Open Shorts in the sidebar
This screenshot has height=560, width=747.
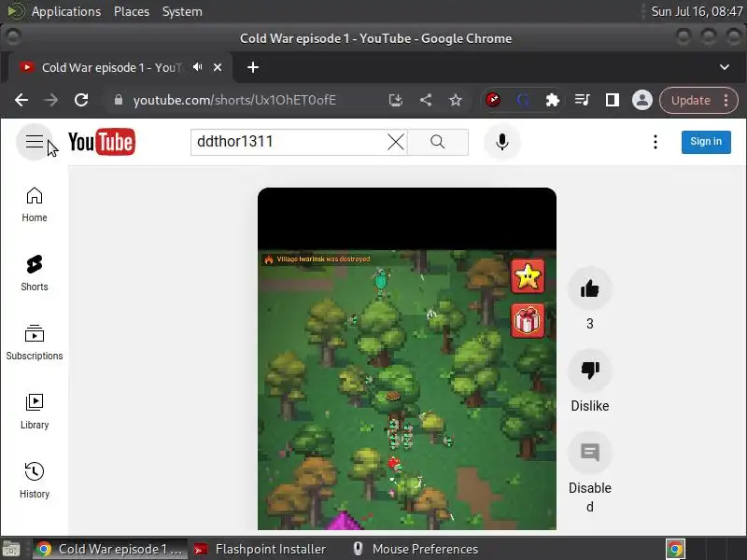35,273
